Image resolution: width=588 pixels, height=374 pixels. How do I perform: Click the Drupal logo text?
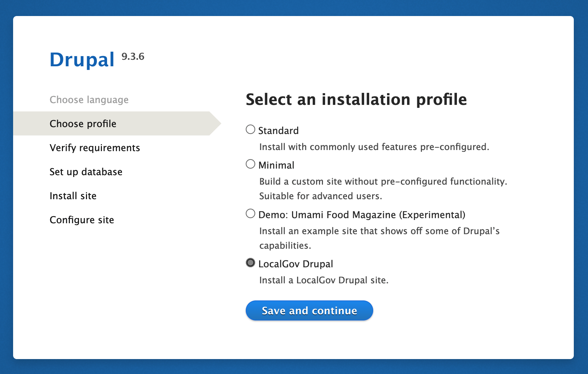pyautogui.click(x=82, y=59)
